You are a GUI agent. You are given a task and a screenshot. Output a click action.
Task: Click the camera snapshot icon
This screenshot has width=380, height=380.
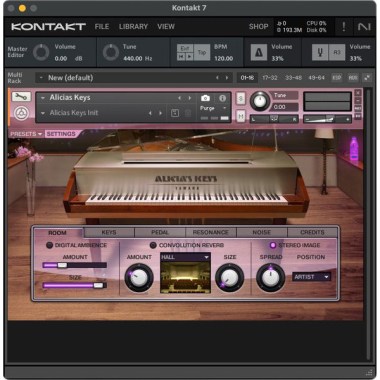point(205,98)
